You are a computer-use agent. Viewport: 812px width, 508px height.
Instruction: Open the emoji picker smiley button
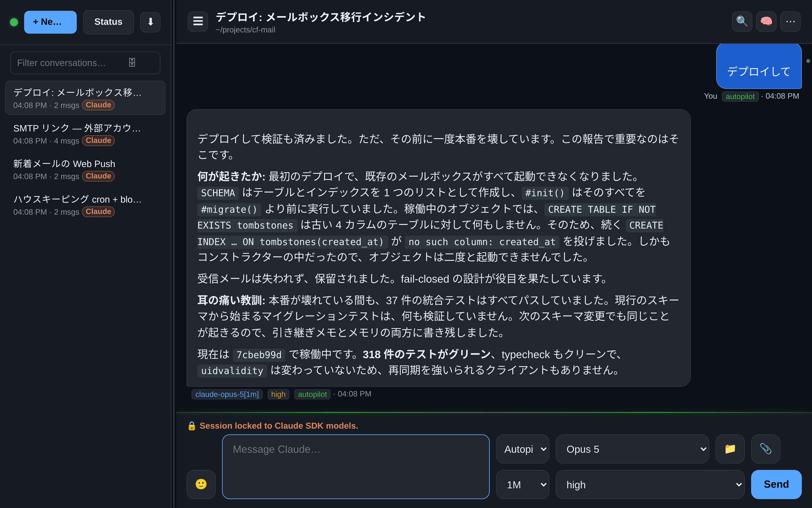(x=201, y=484)
